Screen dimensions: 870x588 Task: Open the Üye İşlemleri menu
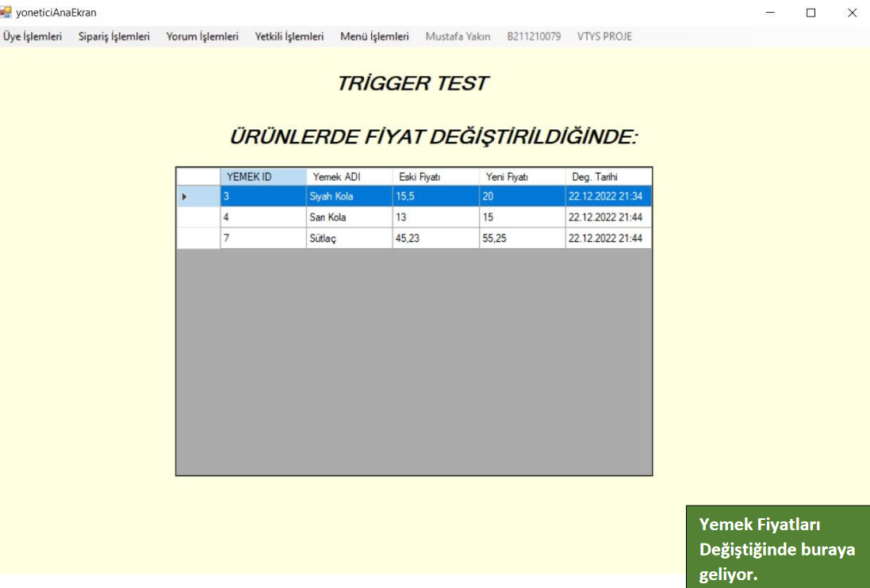33,36
